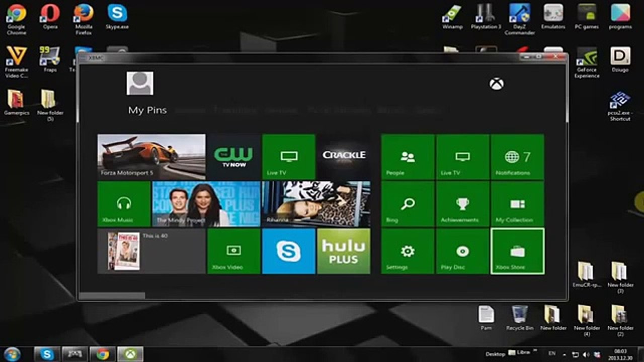Open the Xbox Store tile

pos(517,251)
